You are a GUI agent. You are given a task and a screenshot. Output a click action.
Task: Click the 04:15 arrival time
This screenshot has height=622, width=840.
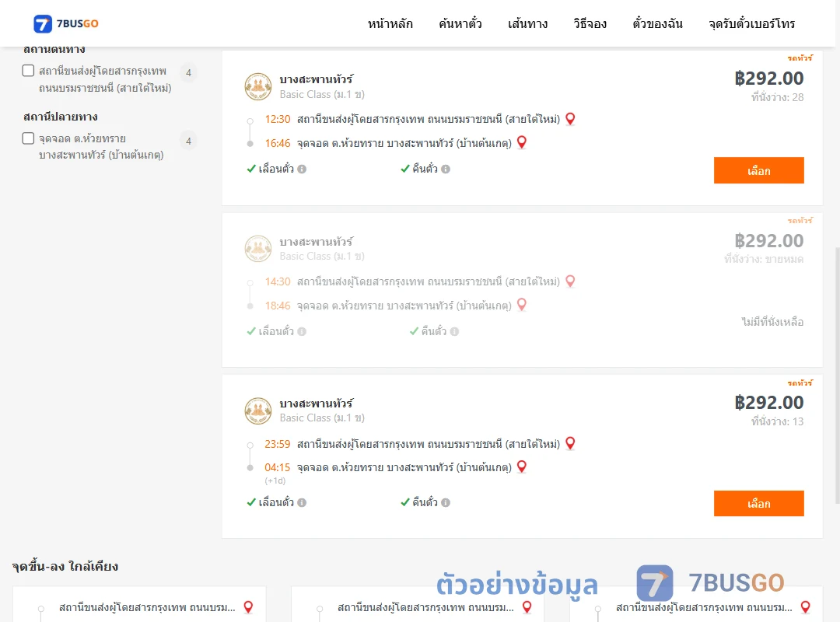coord(278,467)
